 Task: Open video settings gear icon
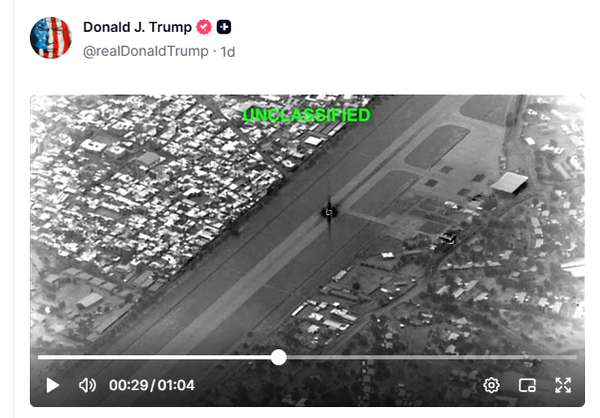click(x=491, y=385)
